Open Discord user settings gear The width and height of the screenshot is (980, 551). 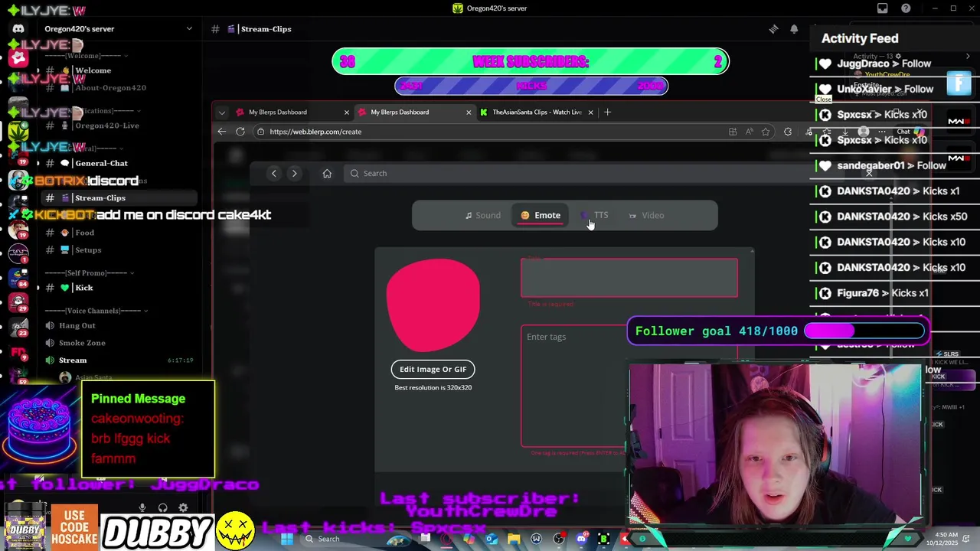click(x=183, y=508)
